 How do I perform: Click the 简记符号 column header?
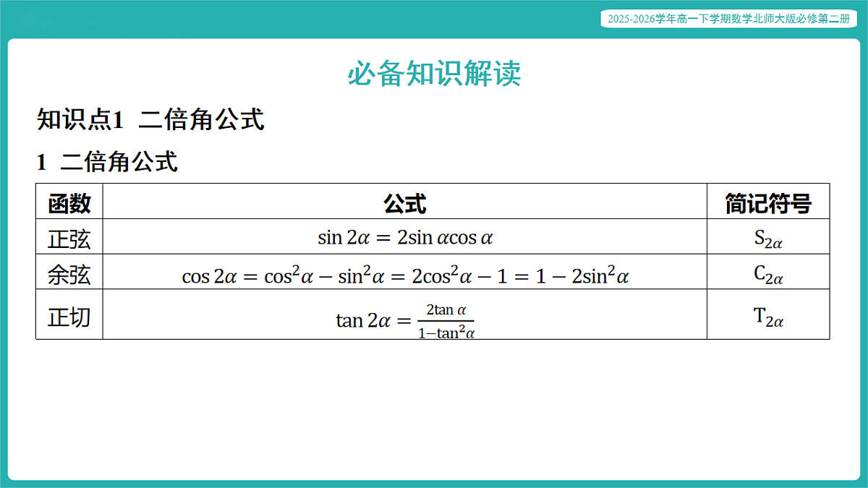(768, 202)
